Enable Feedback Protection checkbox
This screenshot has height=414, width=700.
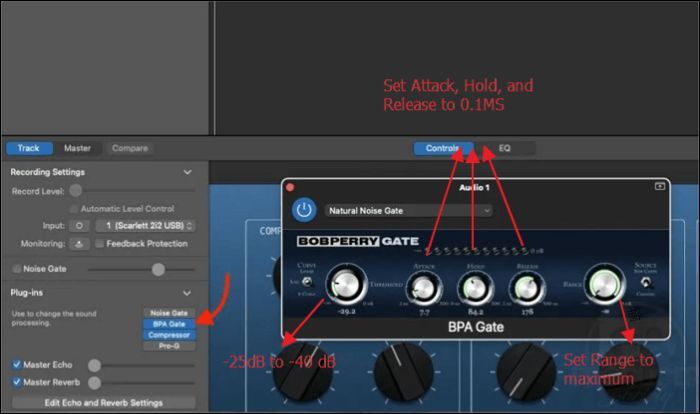click(100, 243)
